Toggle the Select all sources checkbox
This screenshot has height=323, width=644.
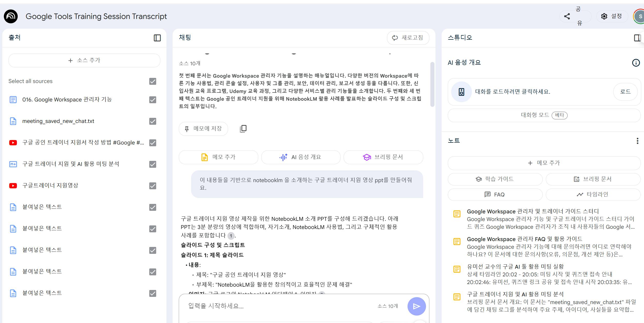(153, 81)
